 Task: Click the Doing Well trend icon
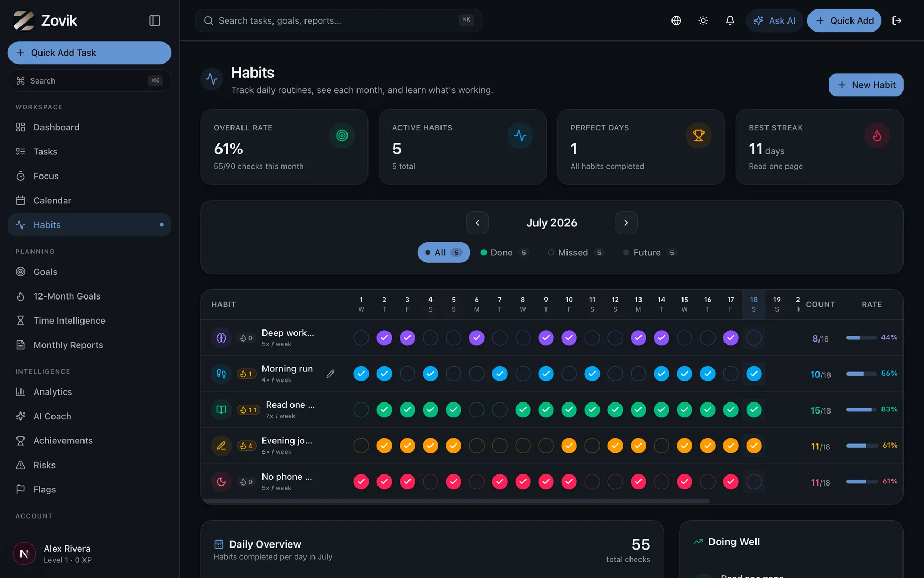click(x=698, y=542)
